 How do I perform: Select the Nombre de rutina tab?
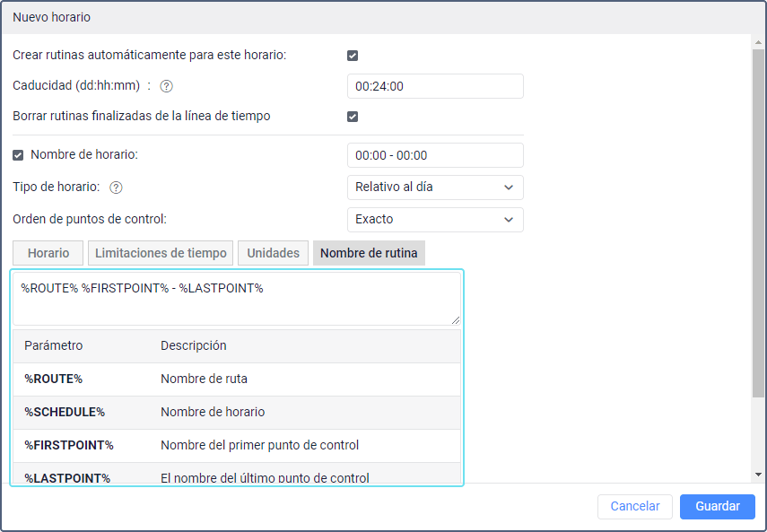369,253
